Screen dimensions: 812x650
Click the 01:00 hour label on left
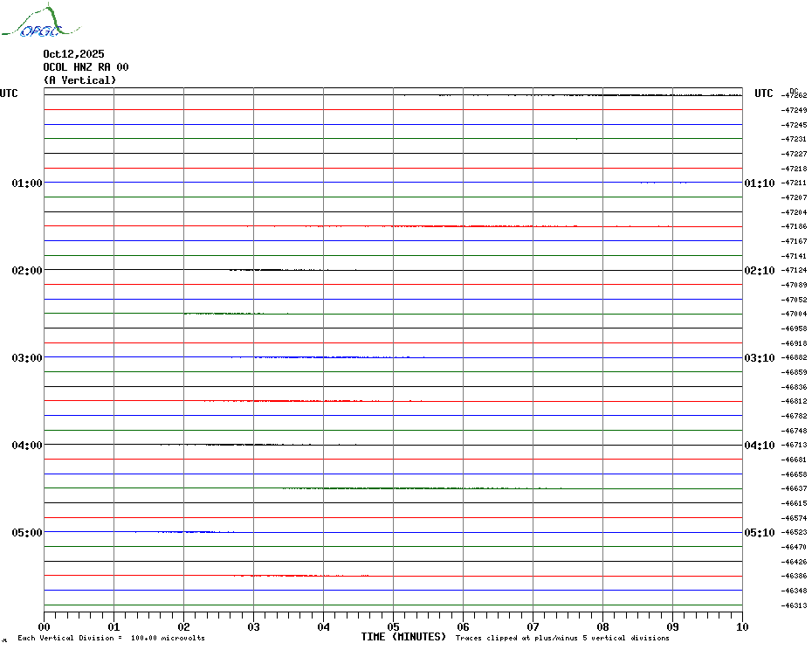pos(27,183)
